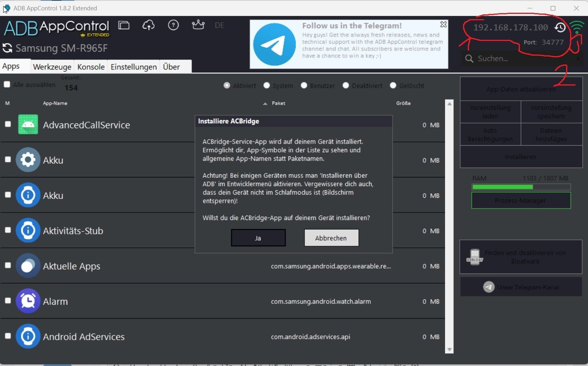588x366 pixels.
Task: Close the Telegram banner ad
Action: pos(443,25)
